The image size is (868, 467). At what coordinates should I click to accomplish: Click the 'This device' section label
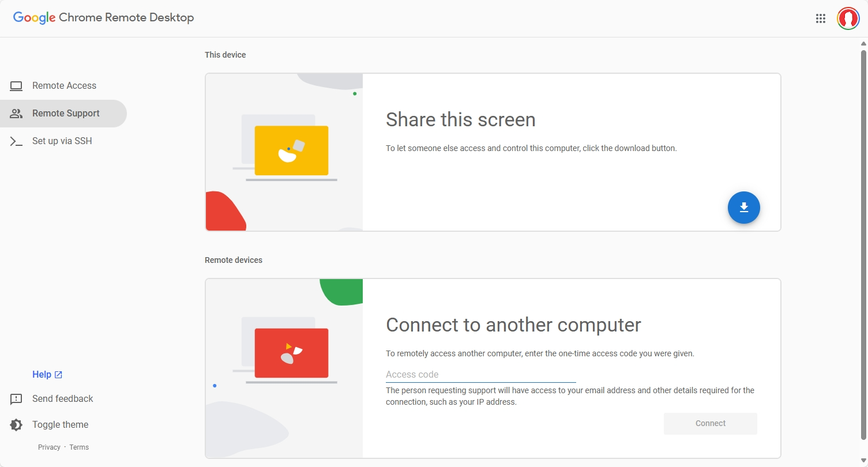click(226, 55)
